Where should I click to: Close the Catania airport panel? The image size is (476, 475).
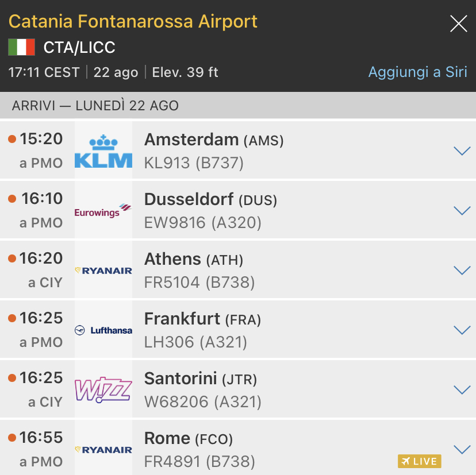coord(458,24)
